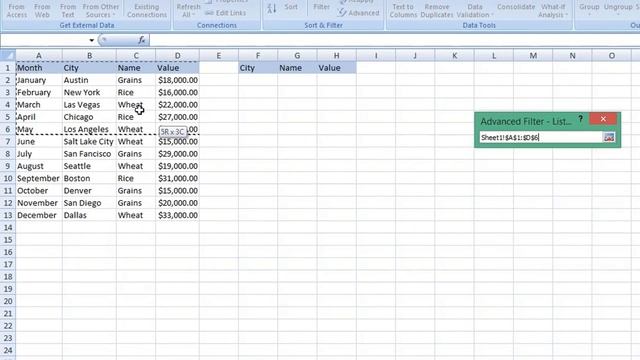Click the Value header cell in column D
This screenshot has height=360, width=640.
click(177, 68)
